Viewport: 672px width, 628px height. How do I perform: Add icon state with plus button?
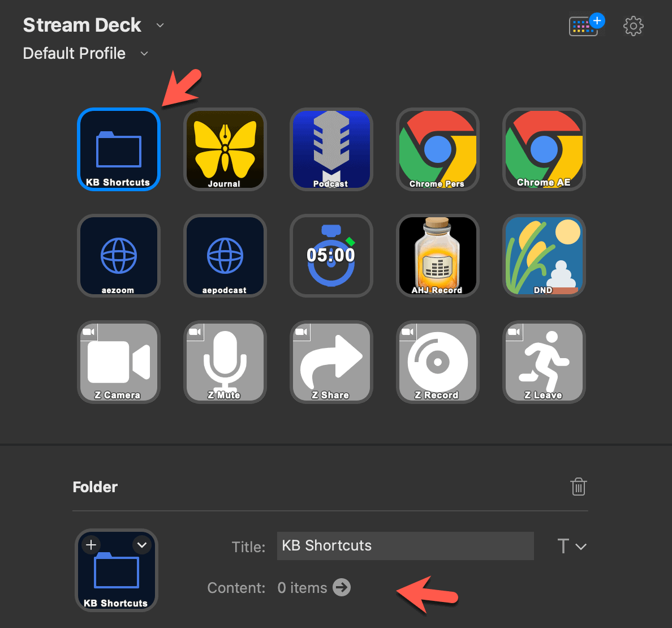[91, 545]
